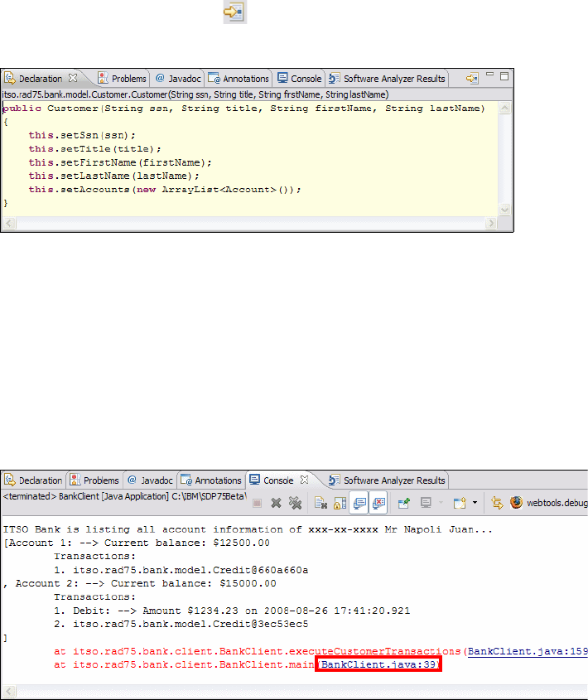This screenshot has width=588, height=700.
Task: Toggle the Pin Console button
Action: click(x=404, y=503)
